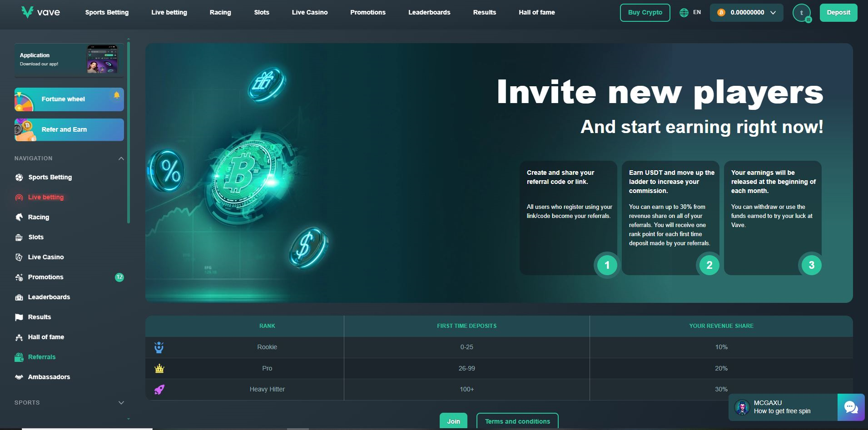This screenshot has height=430, width=868.
Task: Click the green Deposit button
Action: (x=838, y=13)
